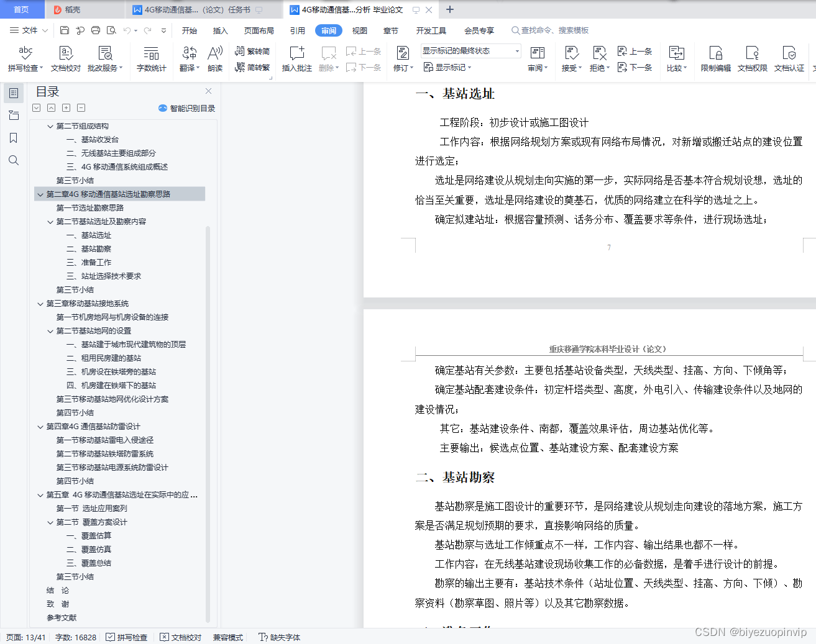Open the outline/contents sidebar icon
816x644 pixels.
pyautogui.click(x=13, y=93)
